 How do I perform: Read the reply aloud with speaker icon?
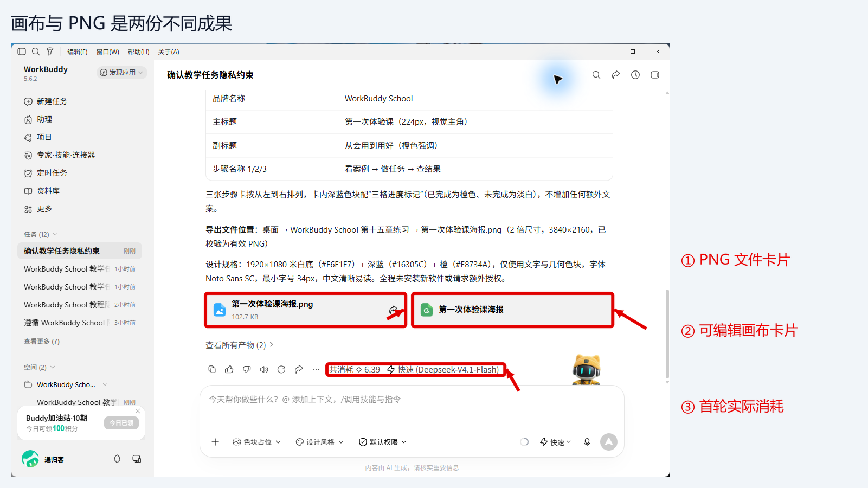pyautogui.click(x=264, y=369)
